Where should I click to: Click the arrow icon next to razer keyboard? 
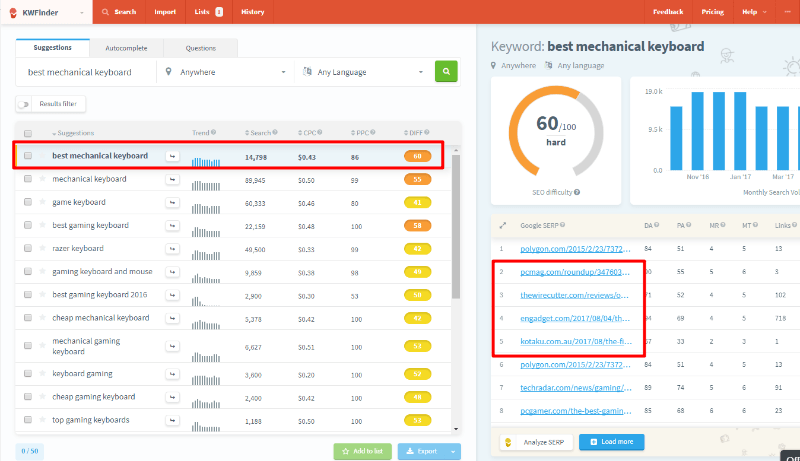coord(172,249)
